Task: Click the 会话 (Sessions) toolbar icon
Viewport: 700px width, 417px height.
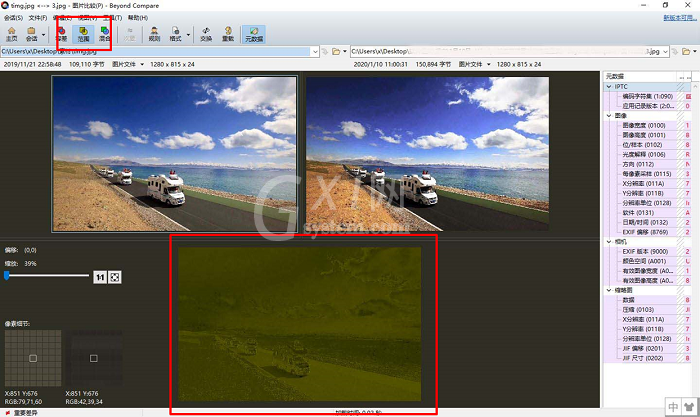Action: tap(31, 34)
